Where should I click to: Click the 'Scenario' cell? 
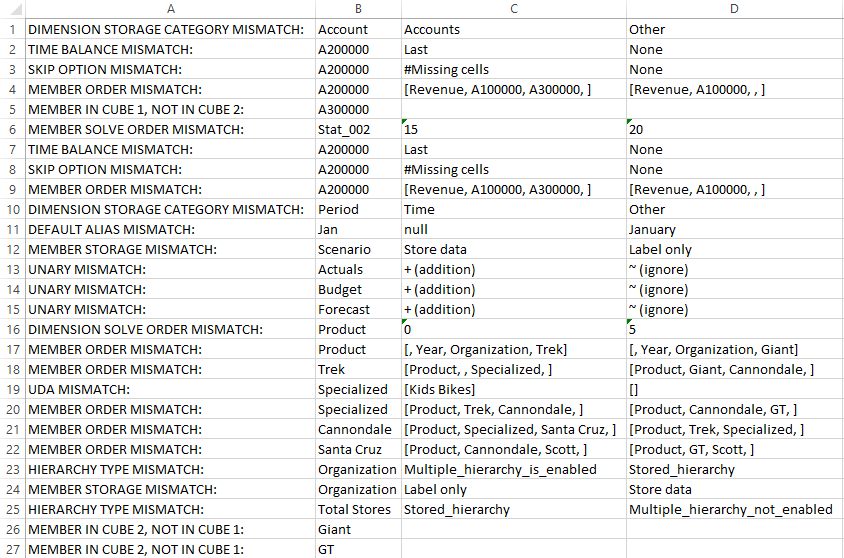click(358, 250)
